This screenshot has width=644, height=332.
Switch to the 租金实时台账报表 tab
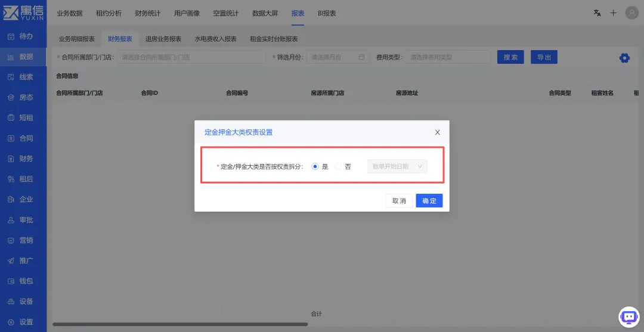(274, 39)
